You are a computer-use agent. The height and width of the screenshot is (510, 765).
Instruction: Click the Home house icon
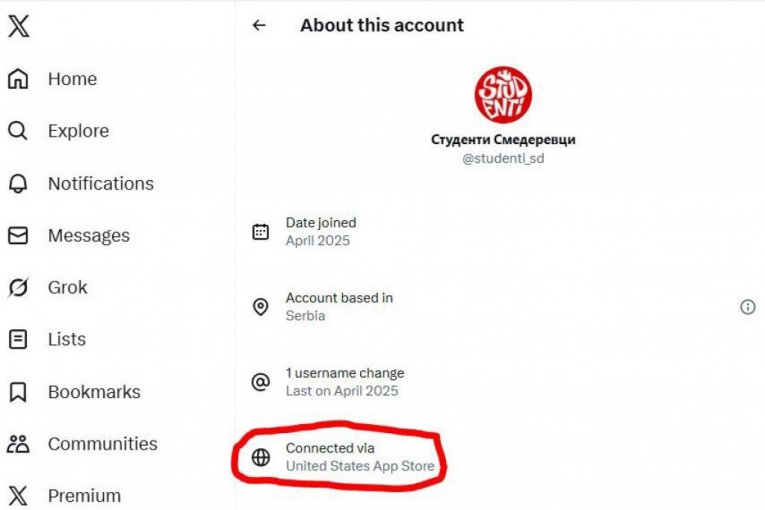pos(18,79)
